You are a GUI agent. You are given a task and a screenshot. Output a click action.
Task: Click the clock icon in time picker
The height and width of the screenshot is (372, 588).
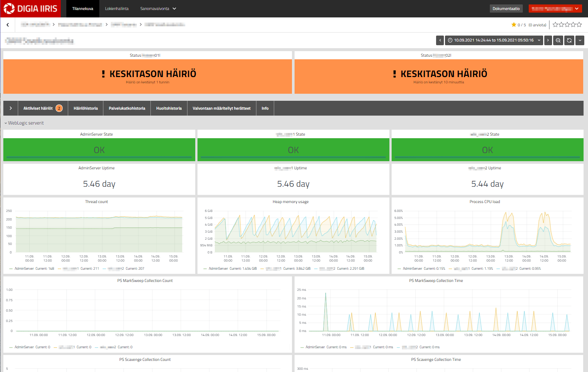click(x=450, y=40)
